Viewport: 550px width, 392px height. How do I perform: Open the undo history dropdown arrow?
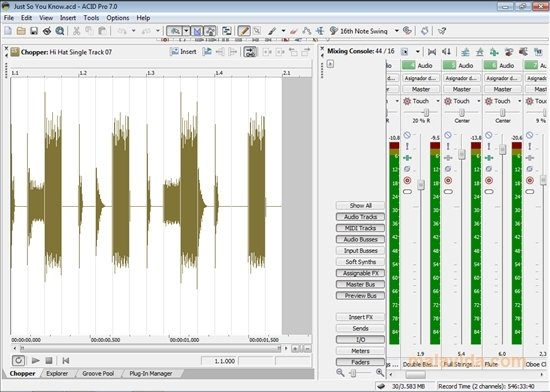click(x=133, y=31)
